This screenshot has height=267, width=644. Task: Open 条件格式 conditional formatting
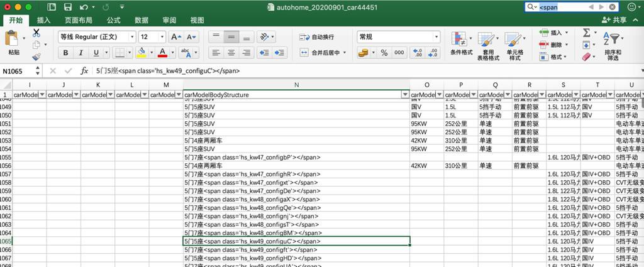[461, 43]
